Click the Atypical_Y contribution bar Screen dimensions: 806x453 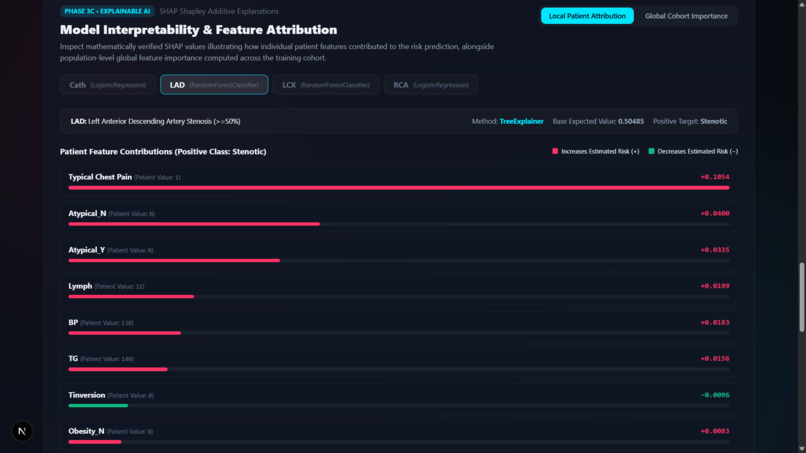[x=174, y=261]
